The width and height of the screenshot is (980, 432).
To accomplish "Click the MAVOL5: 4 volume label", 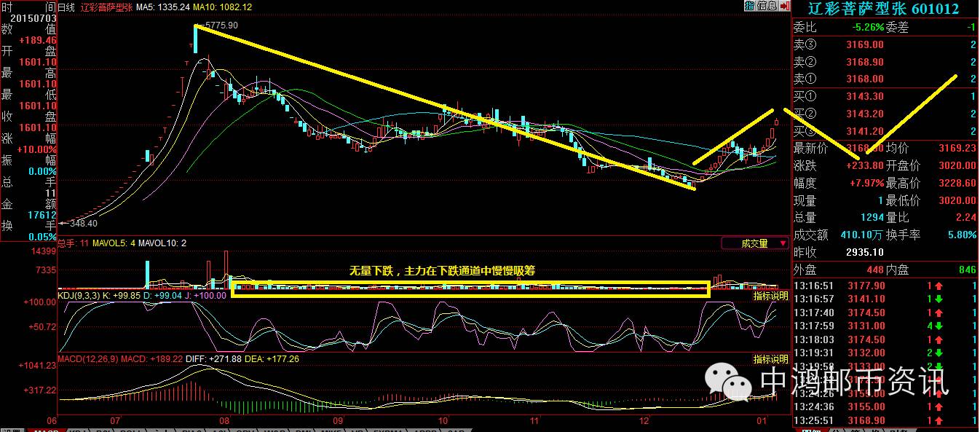I will point(112,243).
